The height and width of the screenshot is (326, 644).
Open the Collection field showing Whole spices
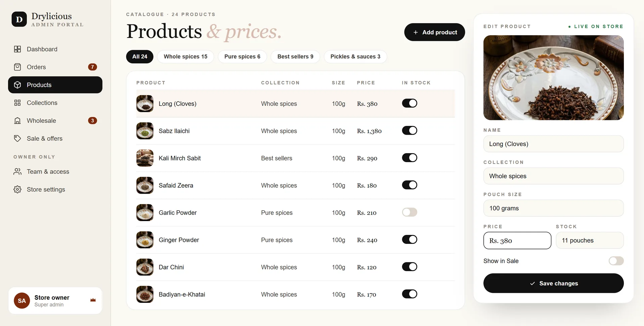click(553, 176)
